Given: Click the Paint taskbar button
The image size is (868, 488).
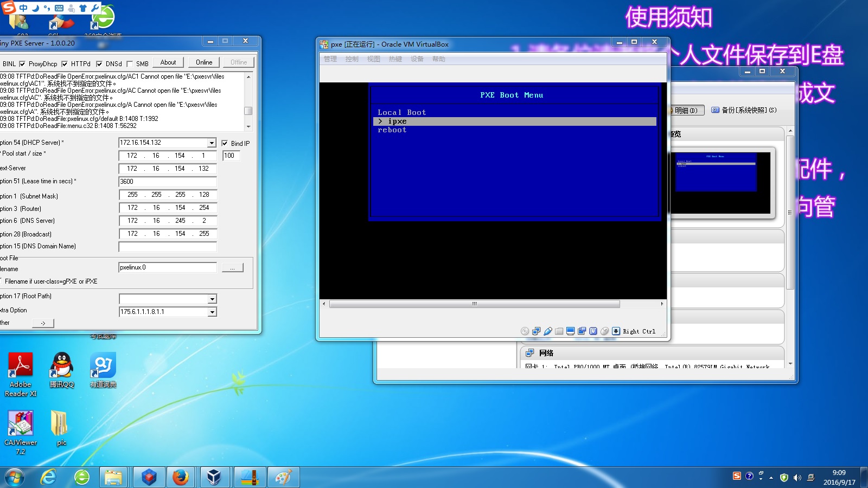Looking at the screenshot, I should click(x=283, y=477).
